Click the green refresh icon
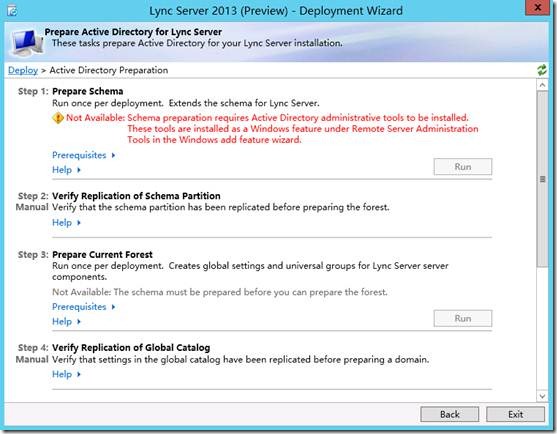The image size is (557, 434). click(542, 70)
